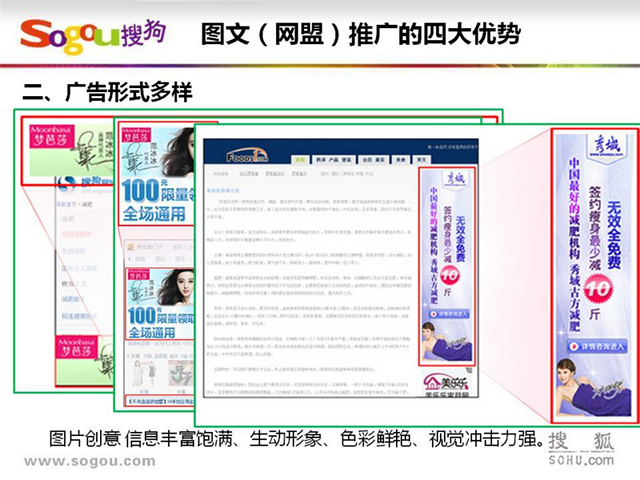
Task: Click the dress product thumbnail below the Moonbasa ad
Action: tap(143, 373)
